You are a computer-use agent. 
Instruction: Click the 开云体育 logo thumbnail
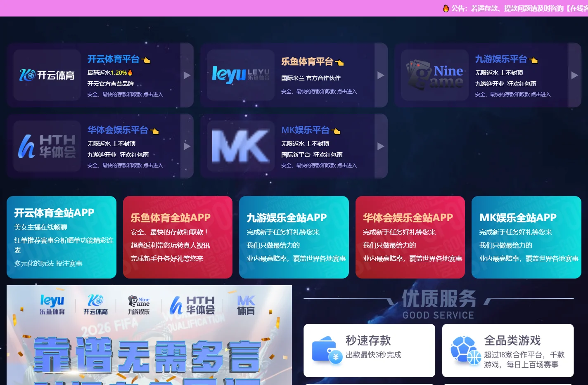click(x=47, y=75)
